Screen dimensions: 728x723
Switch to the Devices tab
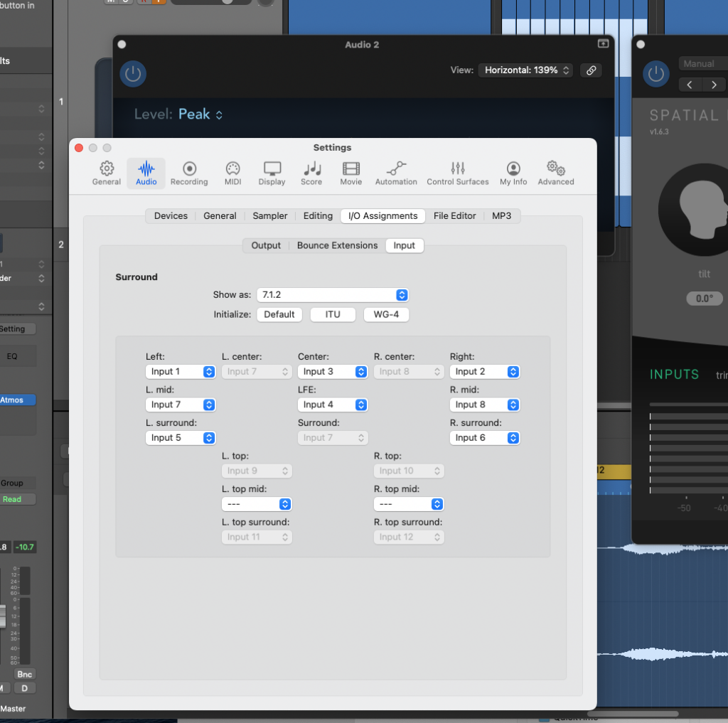[170, 215]
